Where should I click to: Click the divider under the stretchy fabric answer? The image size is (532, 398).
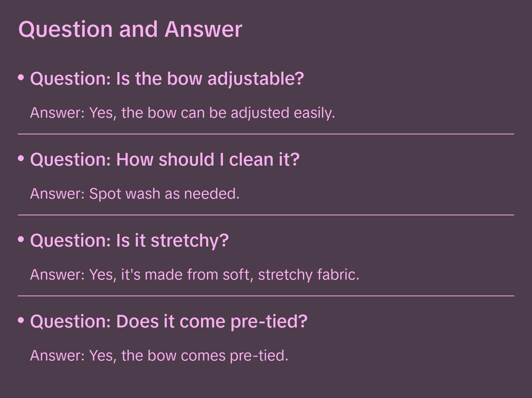pyautogui.click(x=266, y=296)
